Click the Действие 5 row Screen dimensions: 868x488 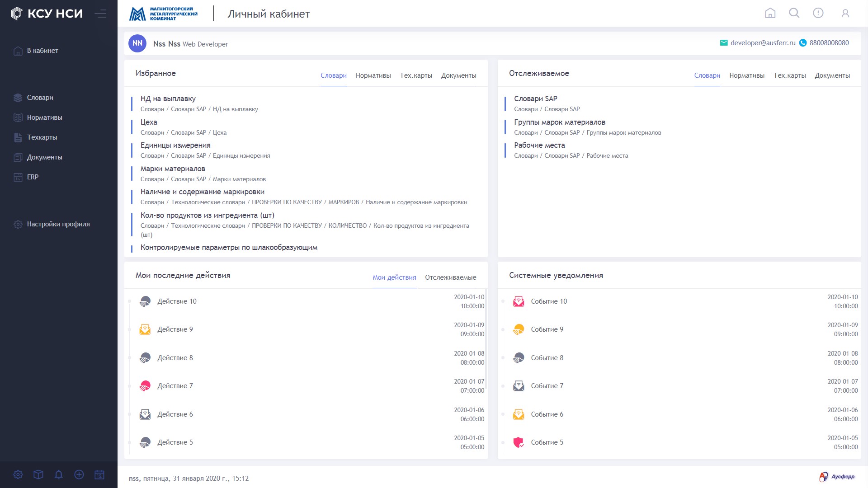click(306, 442)
